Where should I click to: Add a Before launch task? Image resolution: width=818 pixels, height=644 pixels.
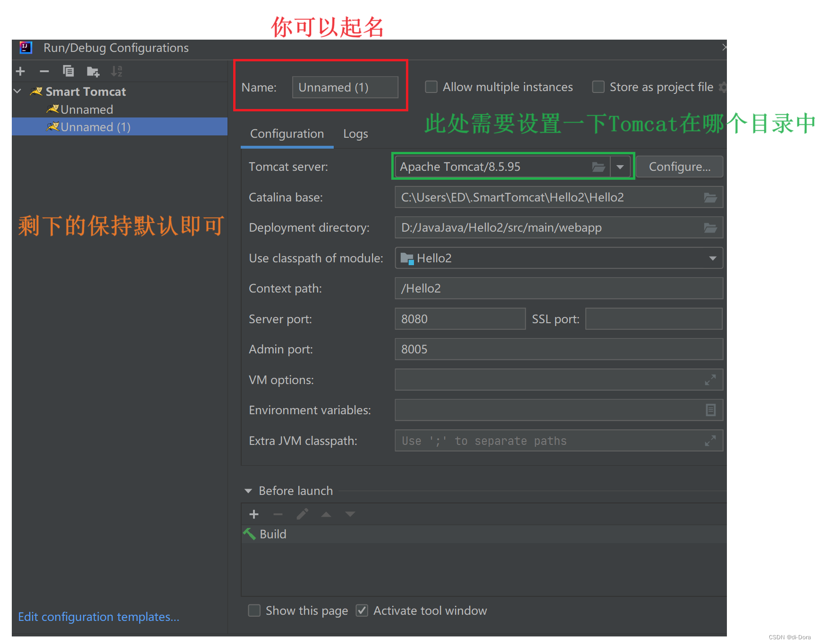[x=254, y=514]
